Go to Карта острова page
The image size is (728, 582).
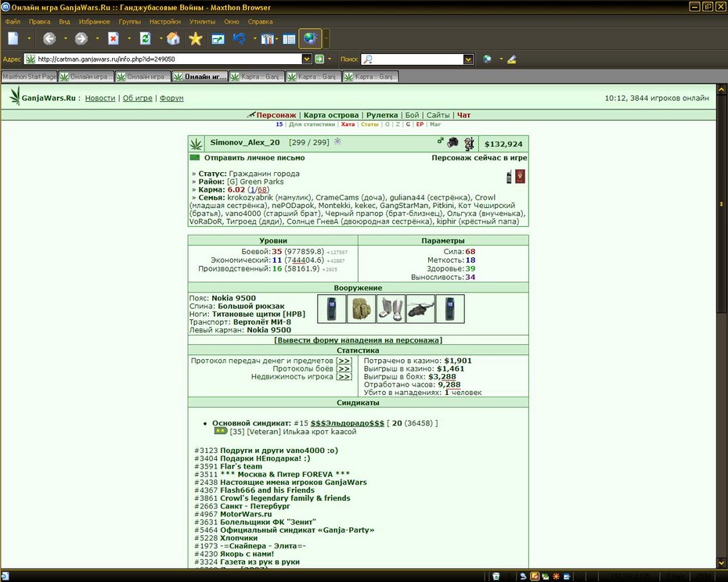331,115
